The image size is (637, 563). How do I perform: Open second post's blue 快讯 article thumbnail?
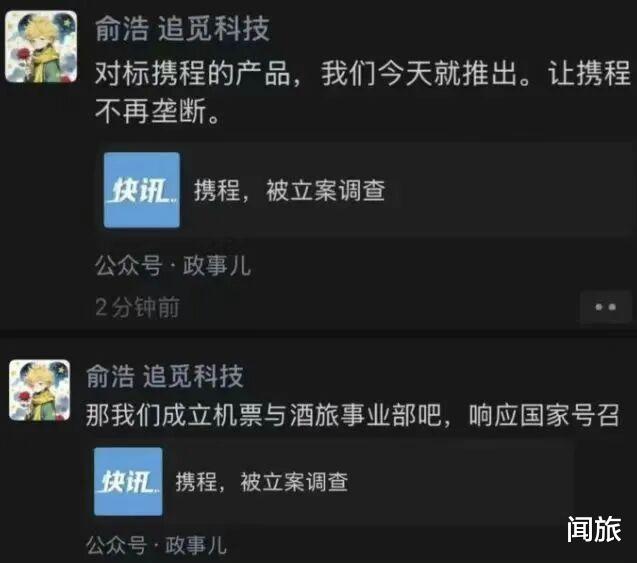(x=128, y=482)
